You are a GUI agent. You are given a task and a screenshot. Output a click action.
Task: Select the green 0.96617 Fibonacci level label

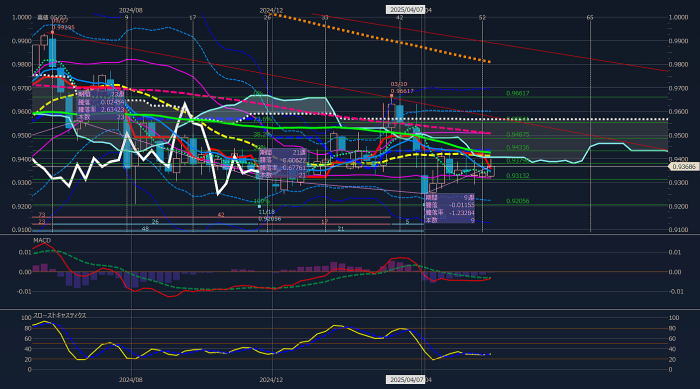(517, 93)
